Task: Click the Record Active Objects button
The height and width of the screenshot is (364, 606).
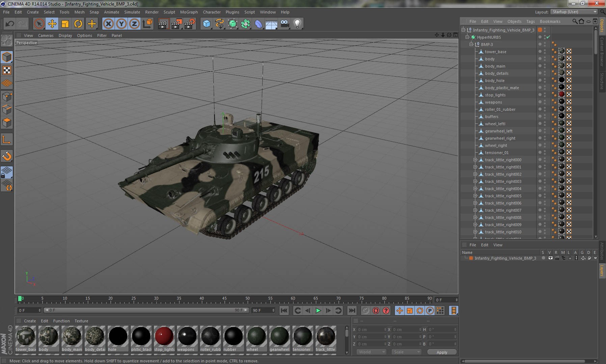Action: (365, 310)
